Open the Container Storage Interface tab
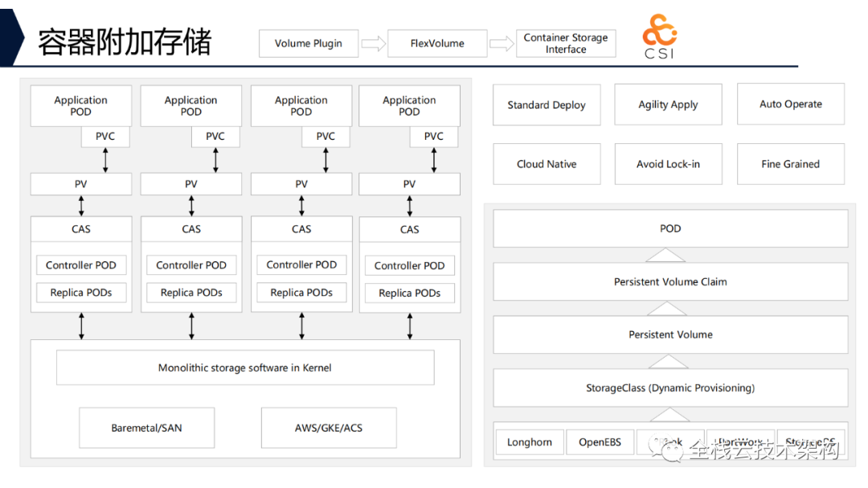The height and width of the screenshot is (488, 868). 566,42
